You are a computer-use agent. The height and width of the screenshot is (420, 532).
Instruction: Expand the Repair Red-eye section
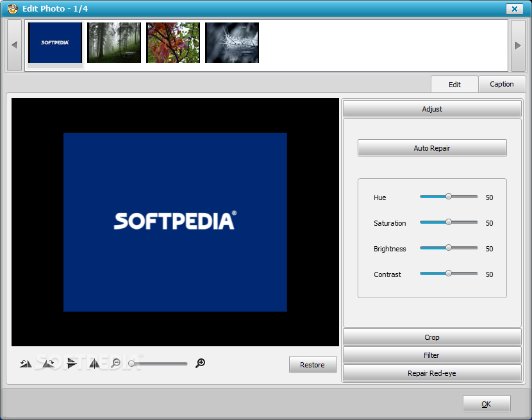432,373
